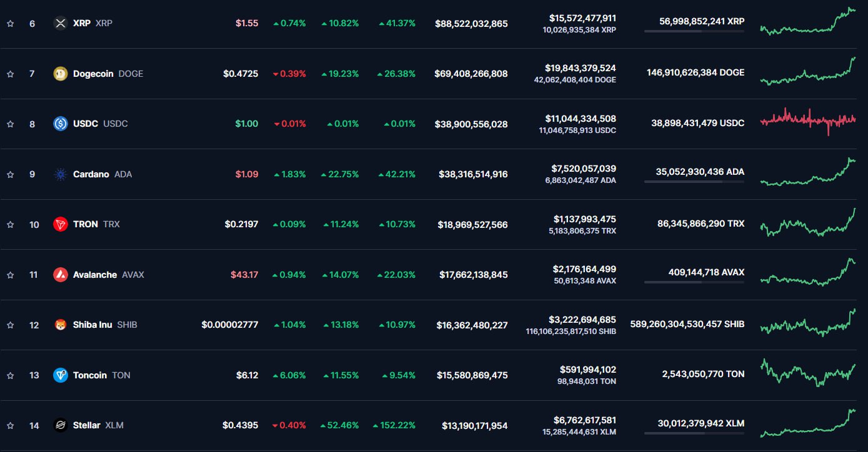
Task: View the XRP 7-day price chart
Action: 808,21
